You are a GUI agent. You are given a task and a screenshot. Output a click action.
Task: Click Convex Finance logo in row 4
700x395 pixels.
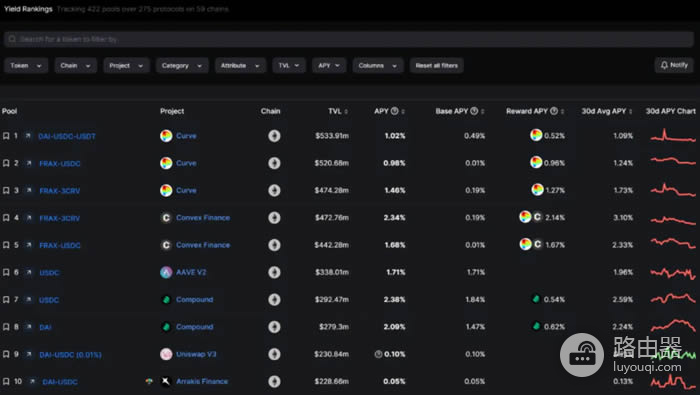166,218
